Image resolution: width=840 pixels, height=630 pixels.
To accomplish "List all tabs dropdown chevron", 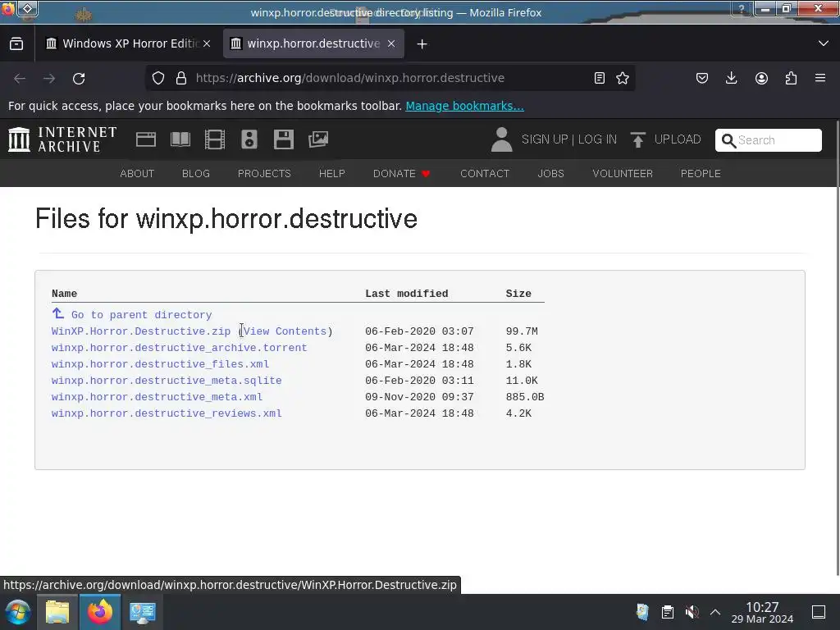I will tap(824, 43).
